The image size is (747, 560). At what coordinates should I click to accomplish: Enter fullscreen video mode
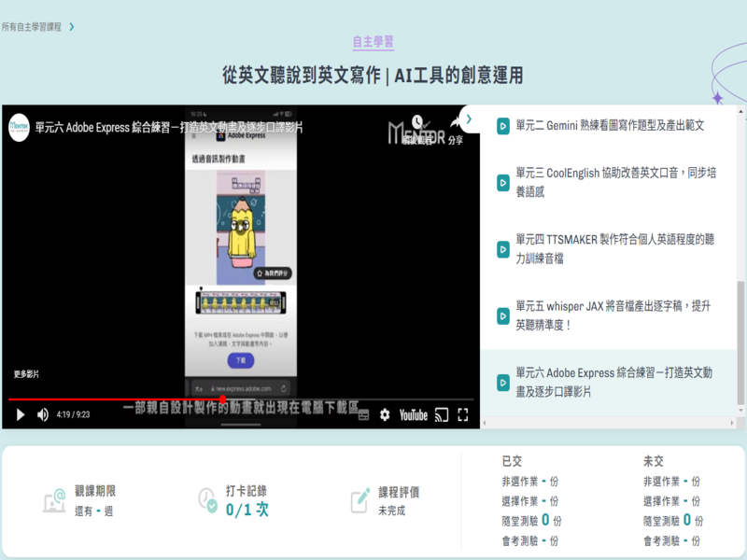[x=463, y=414]
